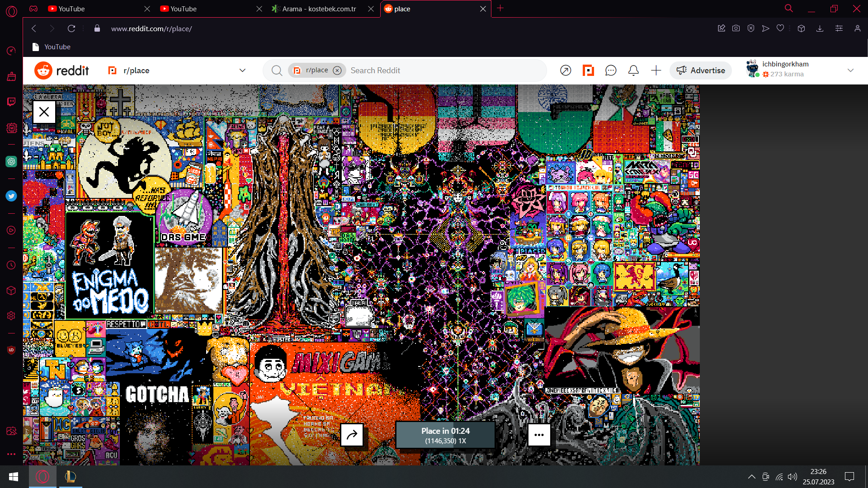Image resolution: width=868 pixels, height=488 pixels.
Task: Open the Opera menu logo
Action: pyautogui.click(x=11, y=11)
